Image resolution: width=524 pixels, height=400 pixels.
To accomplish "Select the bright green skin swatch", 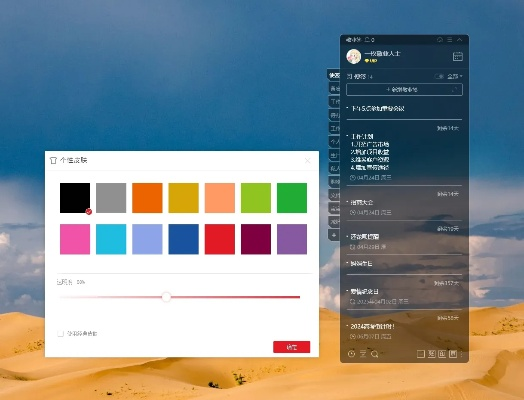I will coord(292,198).
